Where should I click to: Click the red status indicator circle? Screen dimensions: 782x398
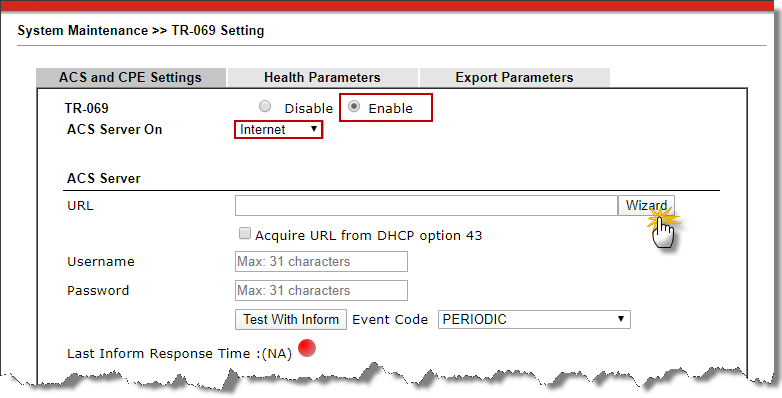[307, 348]
